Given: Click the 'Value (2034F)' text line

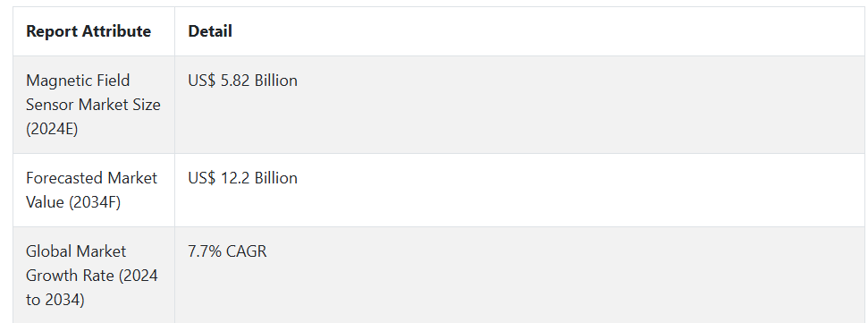Looking at the screenshot, I should [x=73, y=202].
